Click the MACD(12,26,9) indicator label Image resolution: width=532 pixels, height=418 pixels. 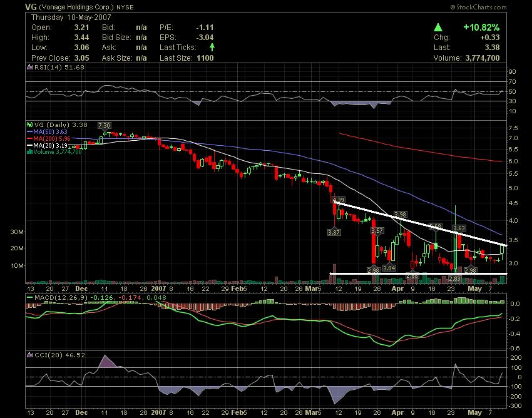coord(61,298)
